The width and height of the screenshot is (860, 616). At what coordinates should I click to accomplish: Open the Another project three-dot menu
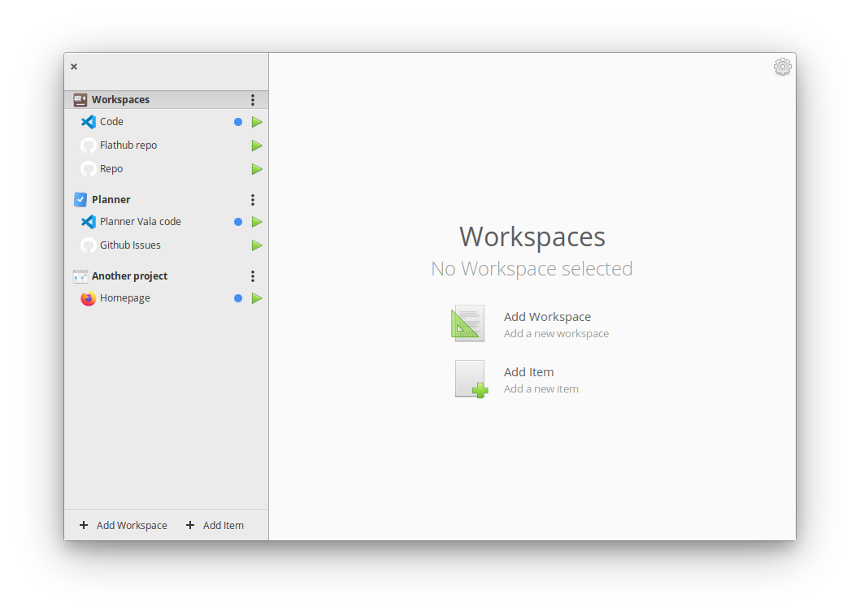(253, 276)
